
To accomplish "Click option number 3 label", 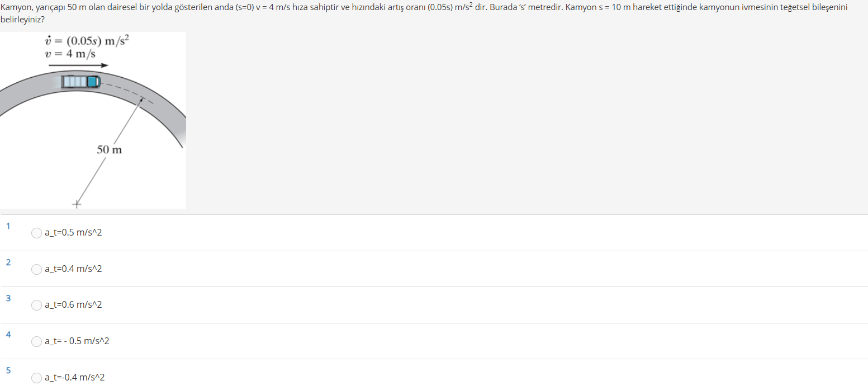I will click(8, 298).
